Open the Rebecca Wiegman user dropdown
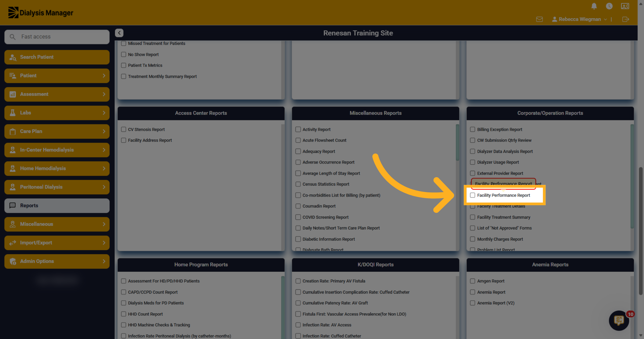The image size is (644, 339). tap(580, 19)
